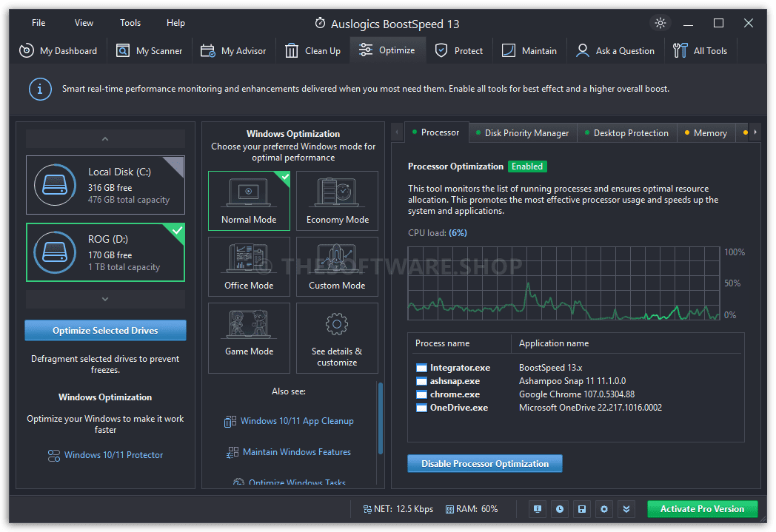This screenshot has height=532, width=776.
Task: Switch to Desktop Protection tab
Action: pyautogui.click(x=627, y=133)
